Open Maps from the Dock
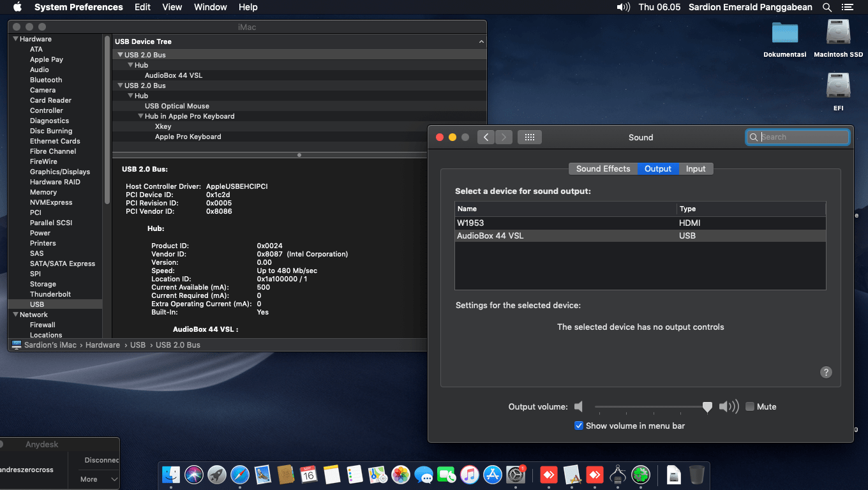This screenshot has height=490, width=868. [377, 475]
